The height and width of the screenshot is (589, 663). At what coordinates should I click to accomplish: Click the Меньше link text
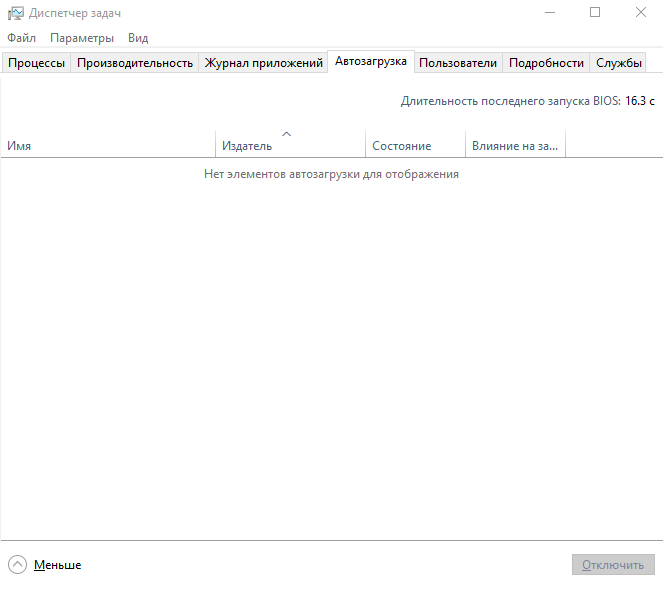tap(58, 565)
